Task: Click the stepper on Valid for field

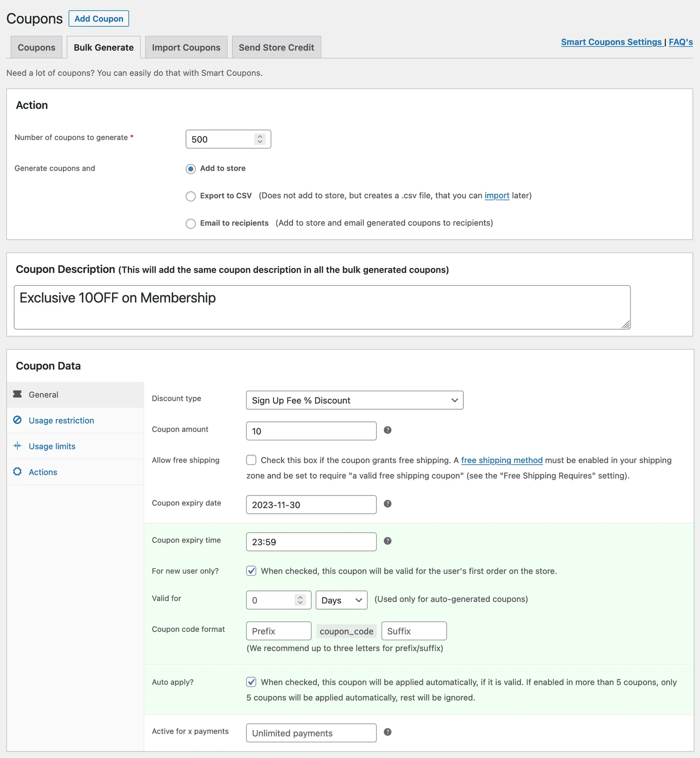Action: point(300,600)
